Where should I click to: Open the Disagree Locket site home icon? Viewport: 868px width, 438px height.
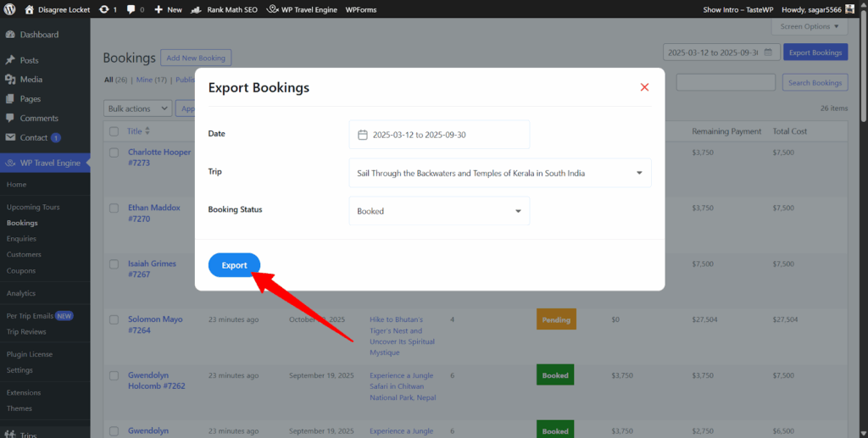(x=30, y=9)
